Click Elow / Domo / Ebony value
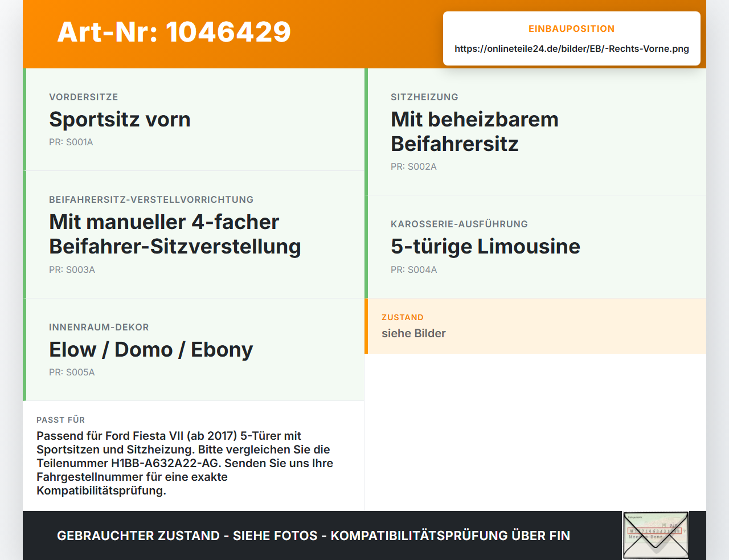 point(151,349)
